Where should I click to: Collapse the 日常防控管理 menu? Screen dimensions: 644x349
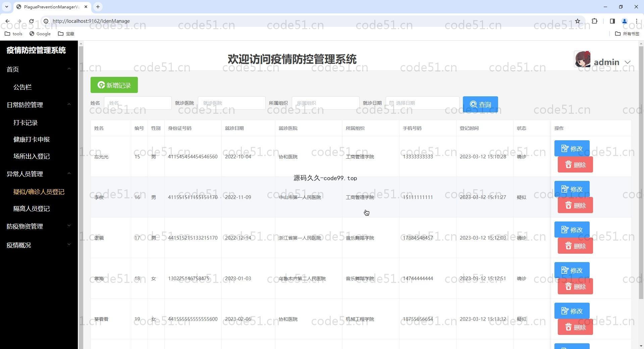click(39, 105)
